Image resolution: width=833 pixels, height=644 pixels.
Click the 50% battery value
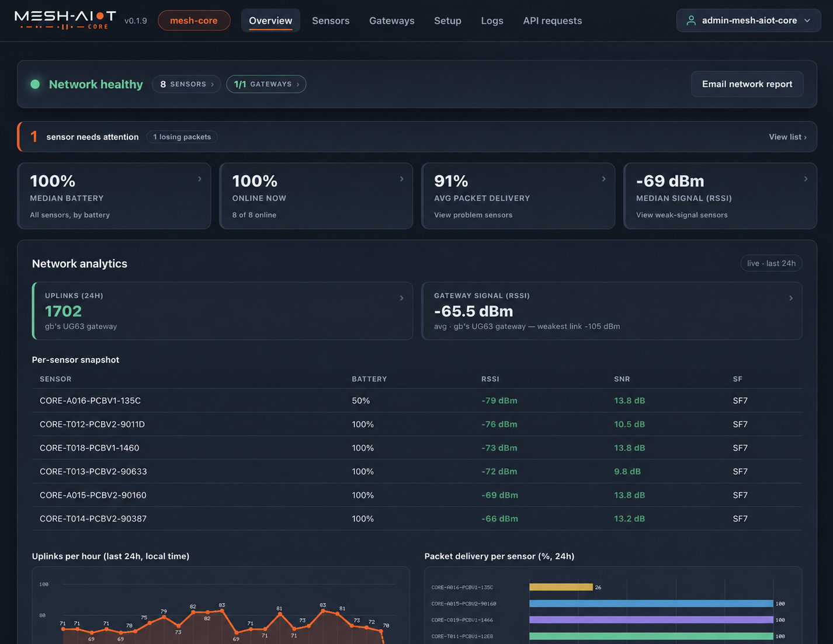pyautogui.click(x=361, y=401)
